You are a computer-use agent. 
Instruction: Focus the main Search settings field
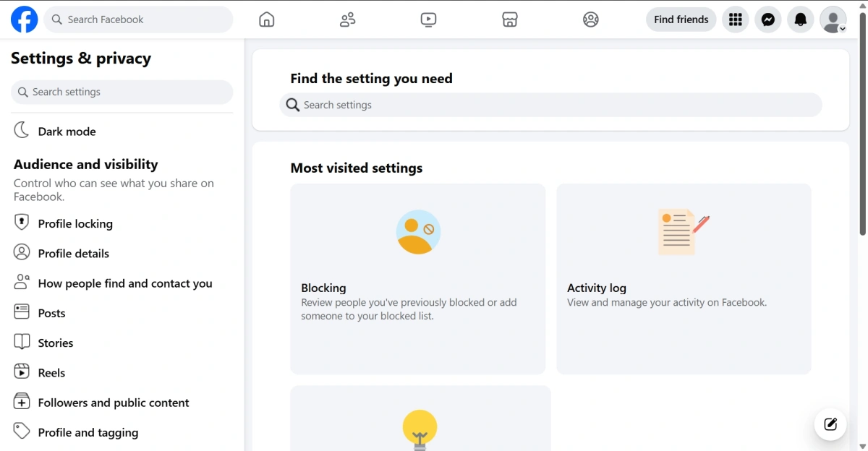551,105
